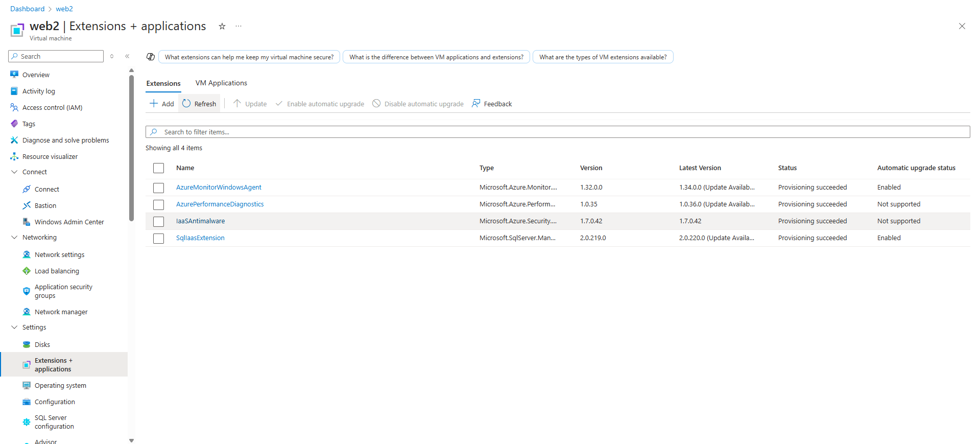Click Application security groups shield icon
The image size is (980, 444).
coord(27,291)
